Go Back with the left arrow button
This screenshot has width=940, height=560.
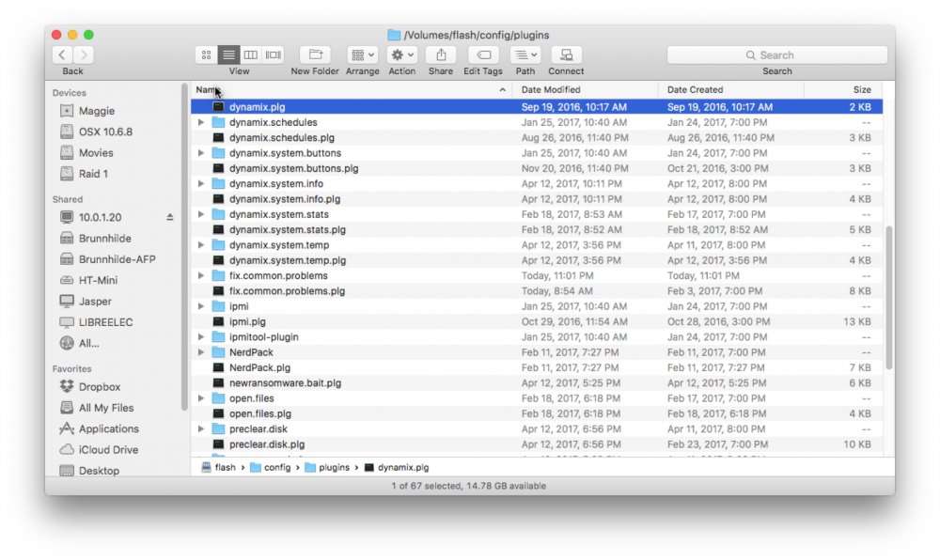click(62, 55)
